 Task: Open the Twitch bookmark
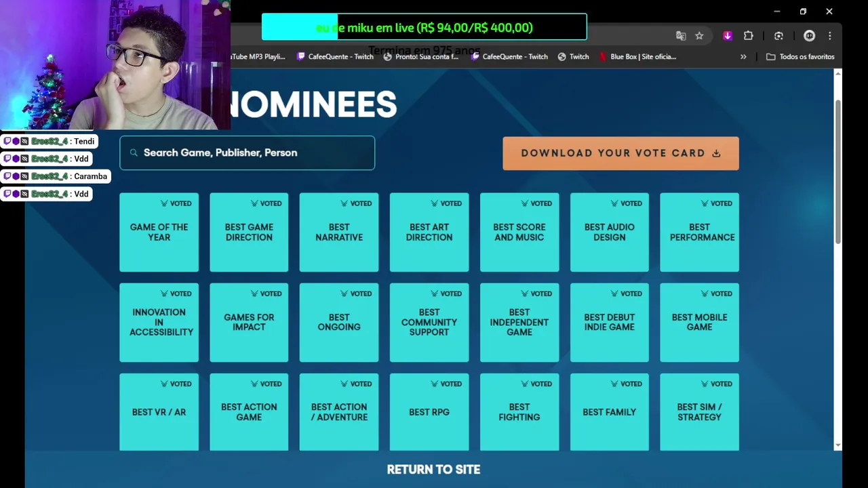point(573,57)
